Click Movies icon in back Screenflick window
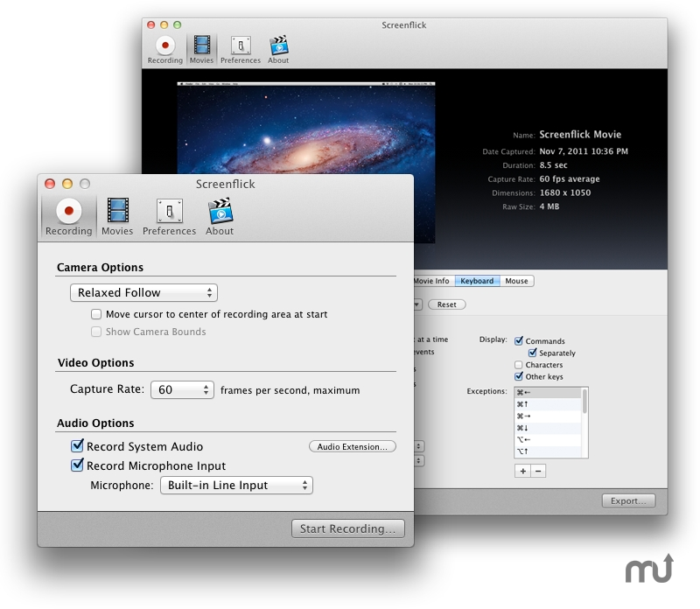Screen dimensions: 700x609 201,50
